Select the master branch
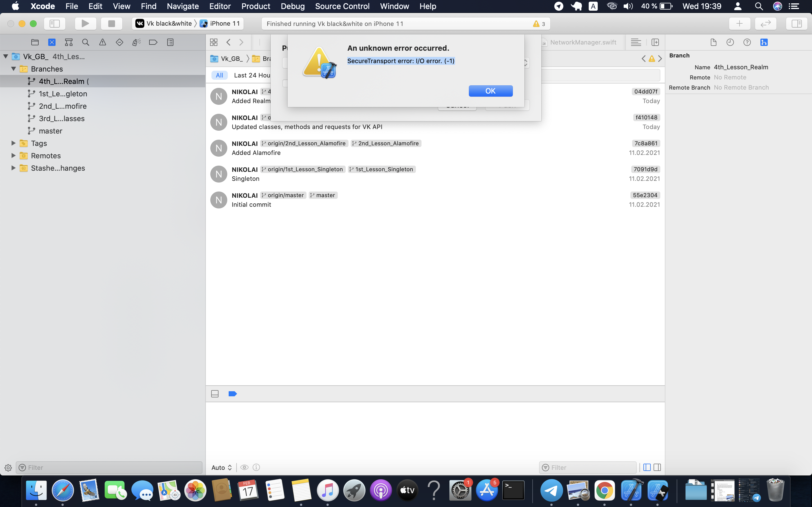The width and height of the screenshot is (812, 507). (x=50, y=131)
